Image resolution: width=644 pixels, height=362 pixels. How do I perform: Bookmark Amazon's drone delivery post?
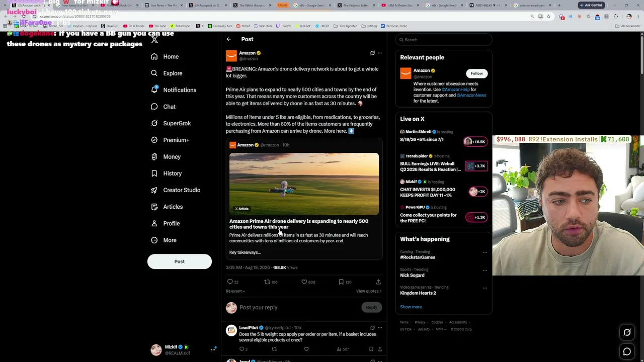tap(341, 282)
